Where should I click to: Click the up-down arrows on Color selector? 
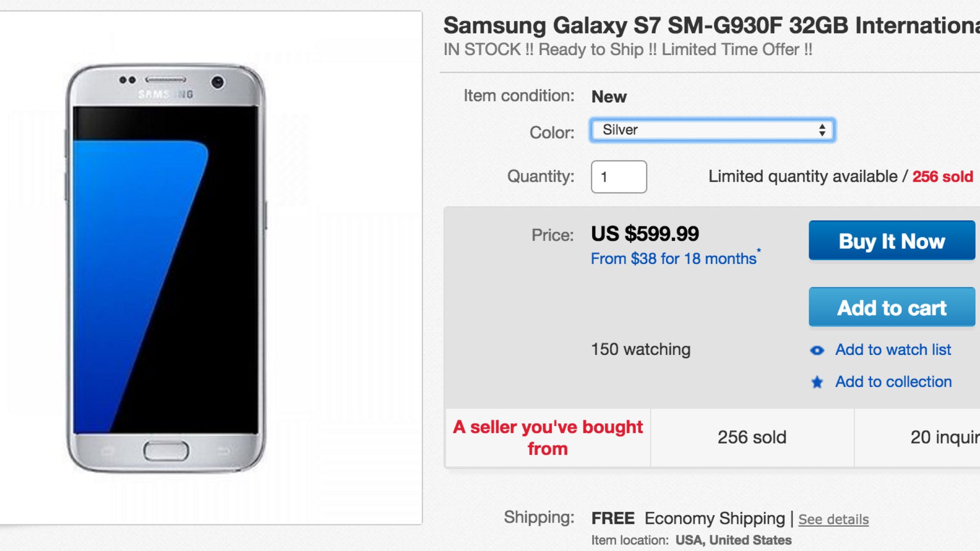(822, 130)
